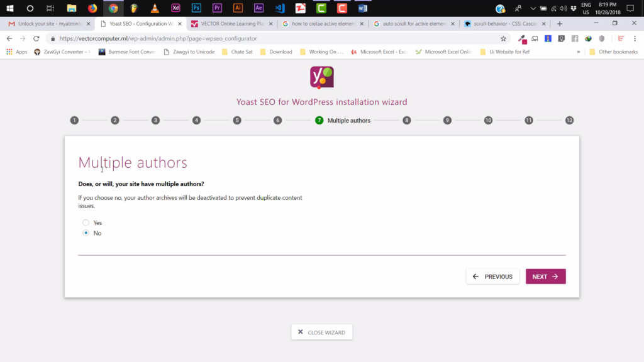Jump to wizard step 11
Screen dimensions: 644x362
(x=528, y=120)
